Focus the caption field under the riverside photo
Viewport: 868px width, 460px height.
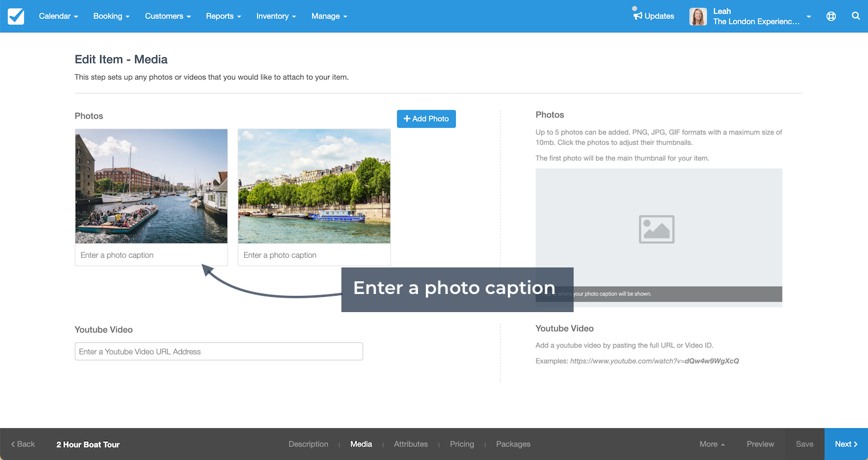click(314, 255)
